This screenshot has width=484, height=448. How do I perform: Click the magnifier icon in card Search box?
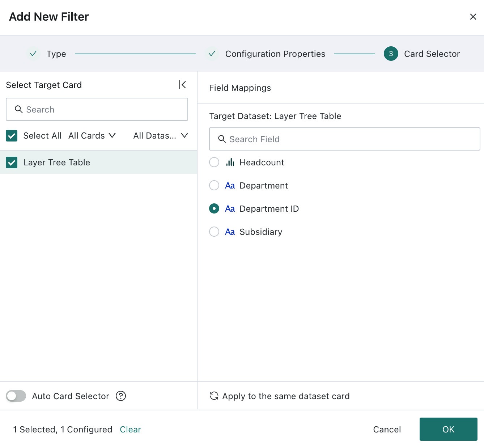19,109
